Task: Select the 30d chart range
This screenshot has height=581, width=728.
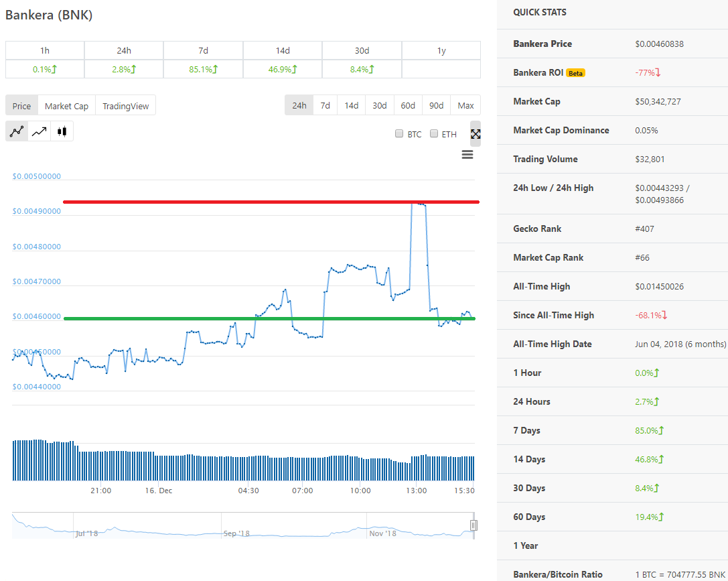Action: (379, 105)
